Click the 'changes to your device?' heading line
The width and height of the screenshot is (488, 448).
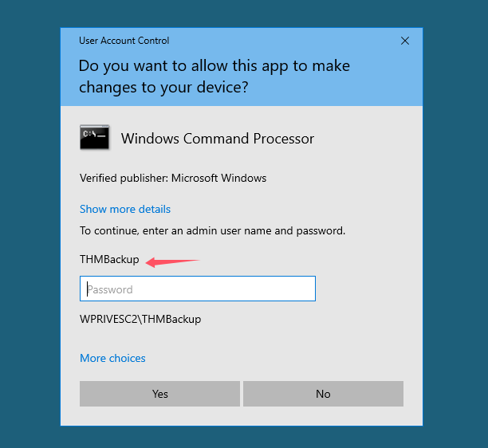point(163,87)
